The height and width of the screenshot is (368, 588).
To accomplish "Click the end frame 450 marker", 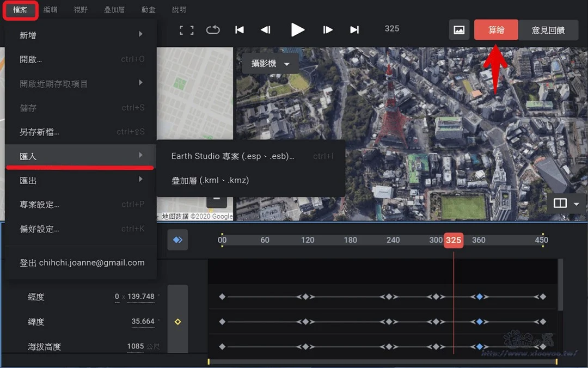I will coord(542,240).
